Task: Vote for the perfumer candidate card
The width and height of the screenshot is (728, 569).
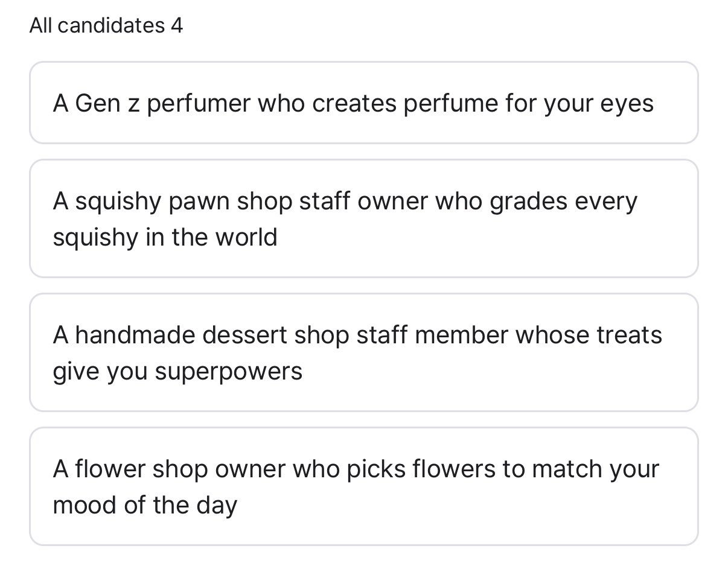Action: click(364, 103)
